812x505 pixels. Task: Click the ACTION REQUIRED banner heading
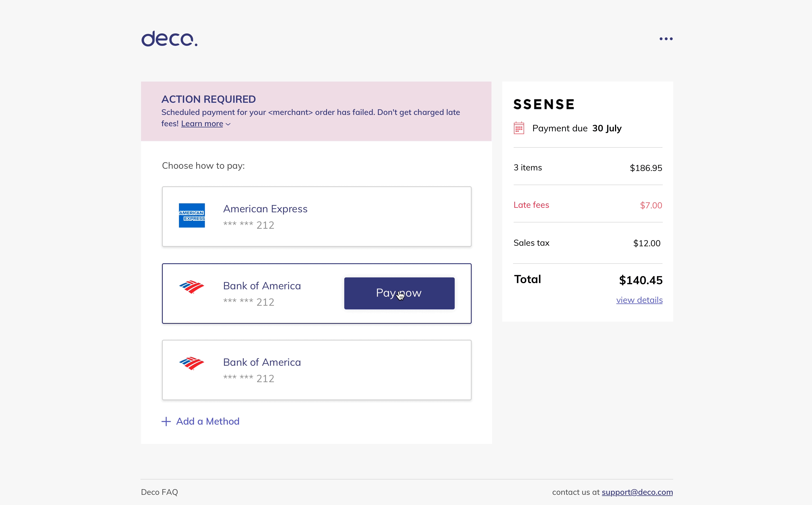(x=208, y=99)
